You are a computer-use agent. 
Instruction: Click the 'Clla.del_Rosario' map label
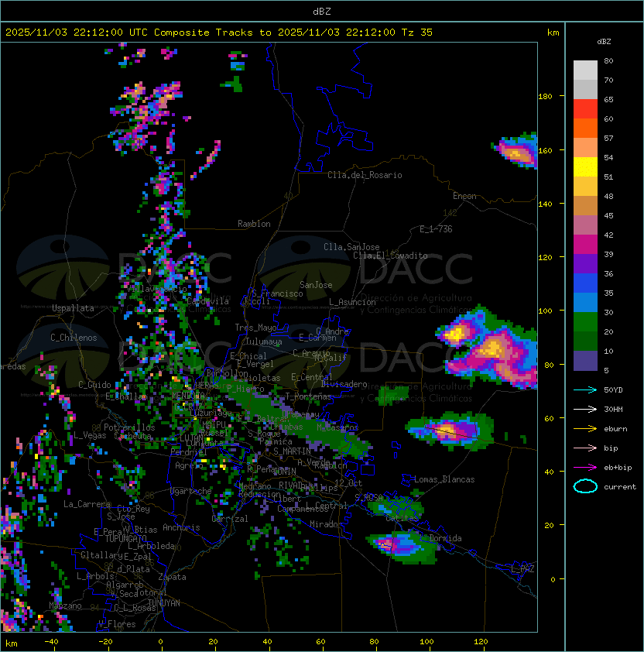[x=365, y=175]
